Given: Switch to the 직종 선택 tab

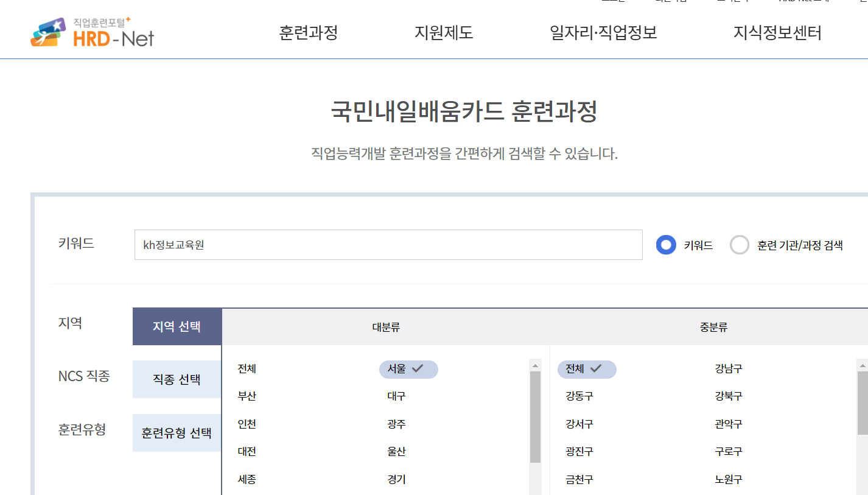Looking at the screenshot, I should coord(177,379).
